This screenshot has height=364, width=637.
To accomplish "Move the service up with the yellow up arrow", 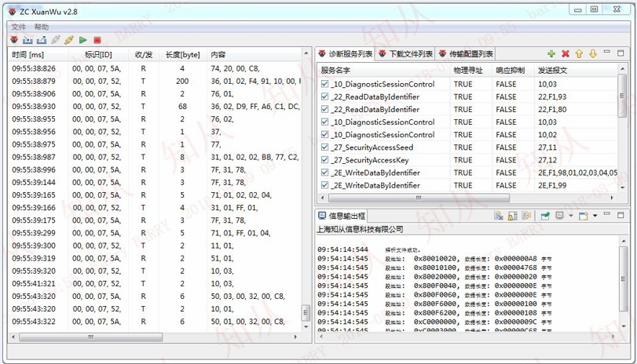I will coord(580,53).
